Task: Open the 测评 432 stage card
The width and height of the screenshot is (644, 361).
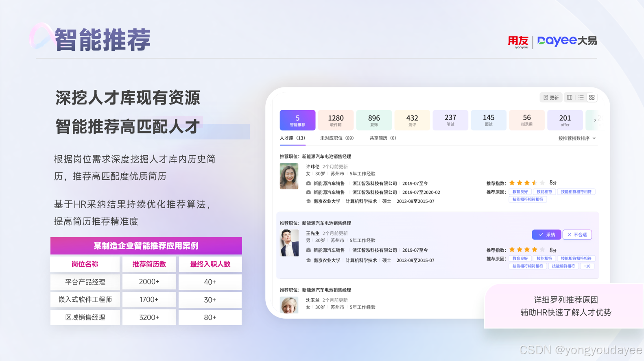Action: pos(412,120)
